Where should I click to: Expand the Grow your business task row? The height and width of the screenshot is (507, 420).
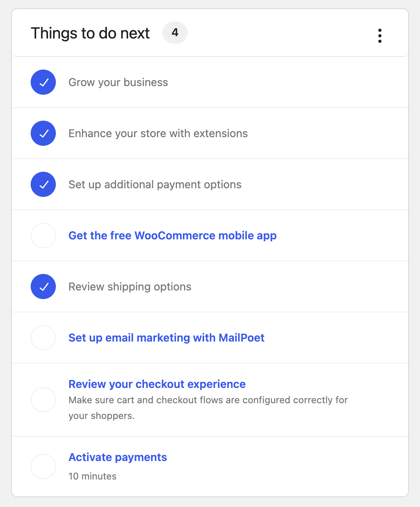click(118, 82)
